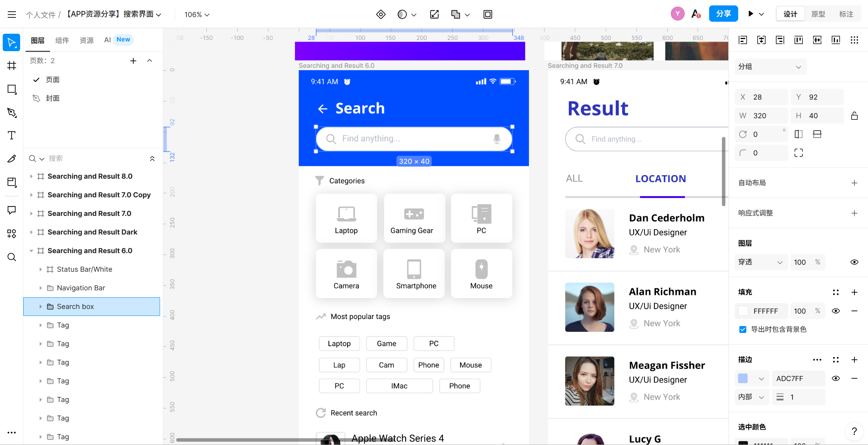Switch to the 组件 components tab
Image resolution: width=868 pixels, height=445 pixels.
[x=62, y=40]
